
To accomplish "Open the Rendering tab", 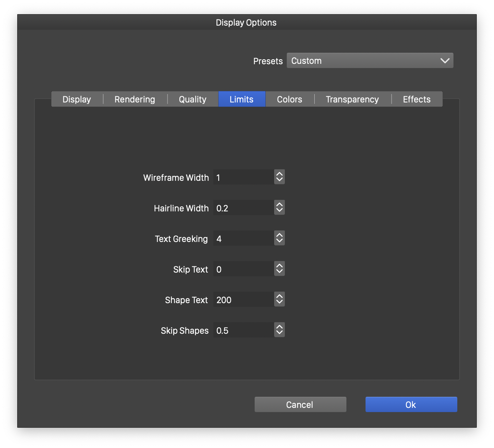I will tap(135, 99).
